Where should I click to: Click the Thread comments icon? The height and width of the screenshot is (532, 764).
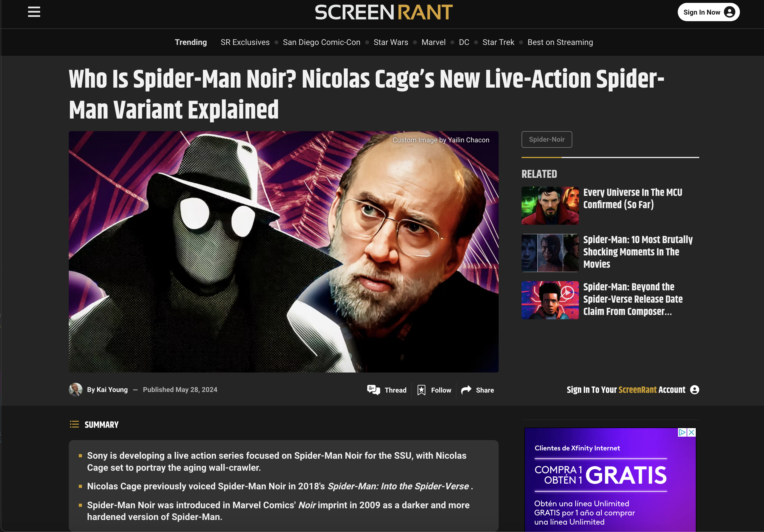pos(373,390)
